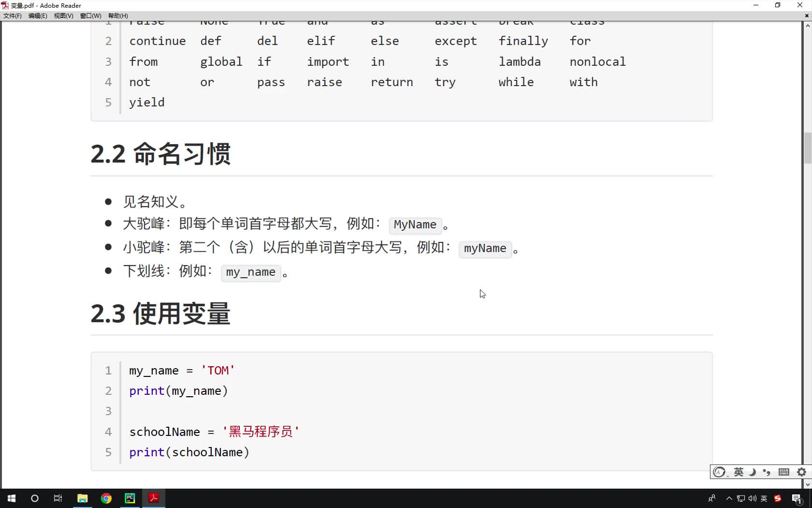Click the MyName code example
The height and width of the screenshot is (508, 812).
coord(415,224)
